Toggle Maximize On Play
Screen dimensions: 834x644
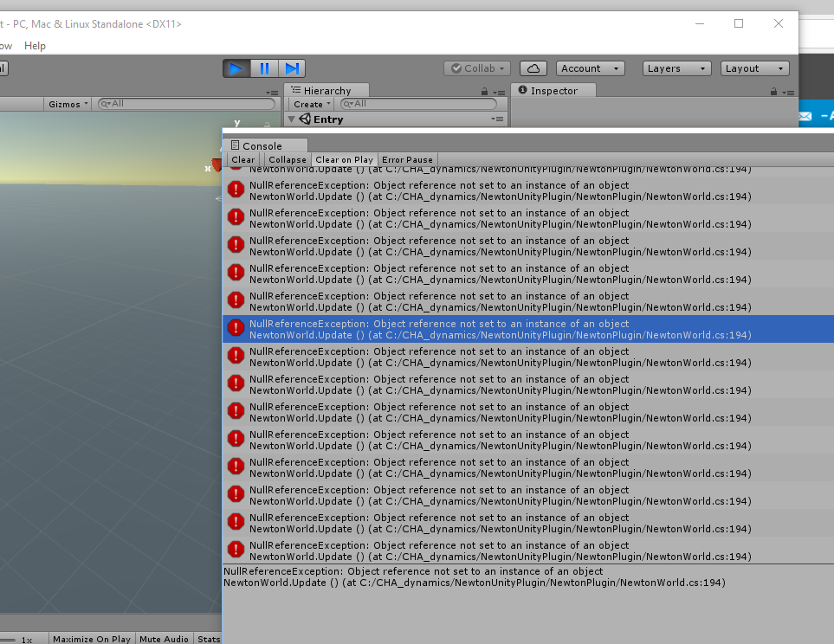[91, 639]
